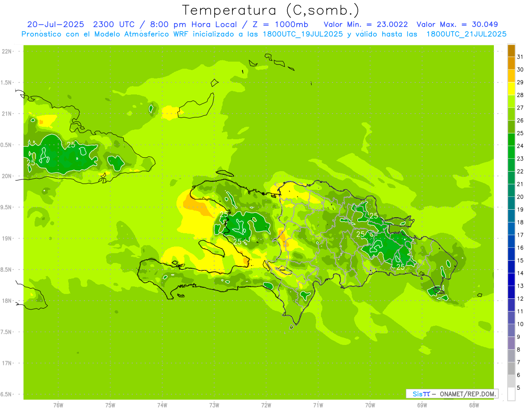Click the legend scale value "31"
Screen dimensions: 532x411
[x=520, y=57]
